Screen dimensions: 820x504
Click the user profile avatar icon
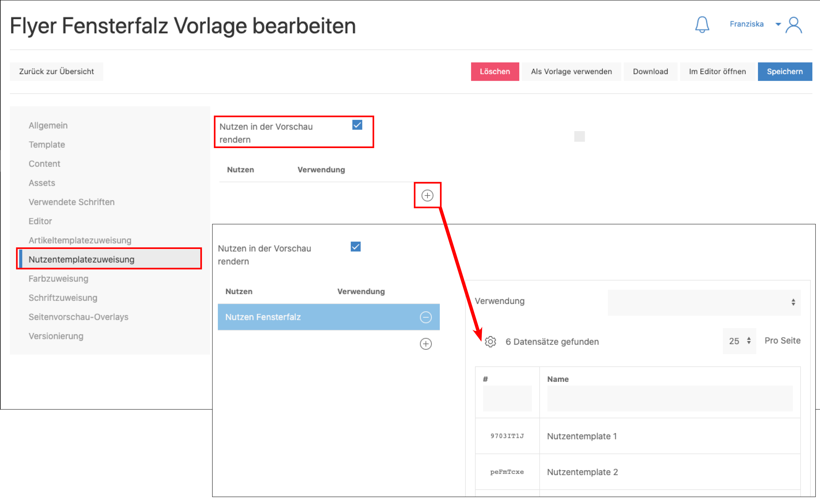coord(794,25)
